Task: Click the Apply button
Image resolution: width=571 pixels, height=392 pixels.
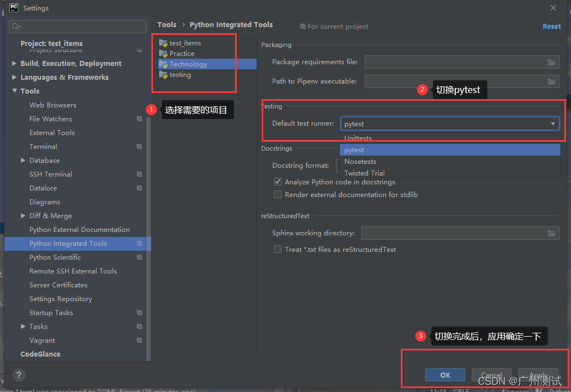Action: [538, 375]
